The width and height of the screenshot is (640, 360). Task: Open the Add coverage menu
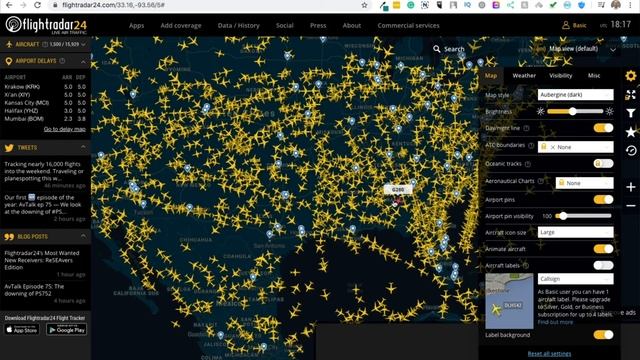click(x=181, y=25)
